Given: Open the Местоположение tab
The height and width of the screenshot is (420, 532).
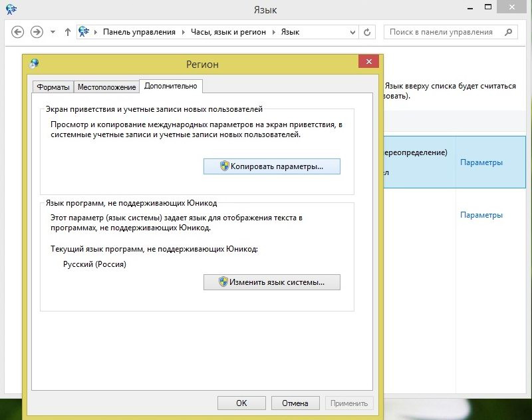Looking at the screenshot, I should tap(106, 87).
